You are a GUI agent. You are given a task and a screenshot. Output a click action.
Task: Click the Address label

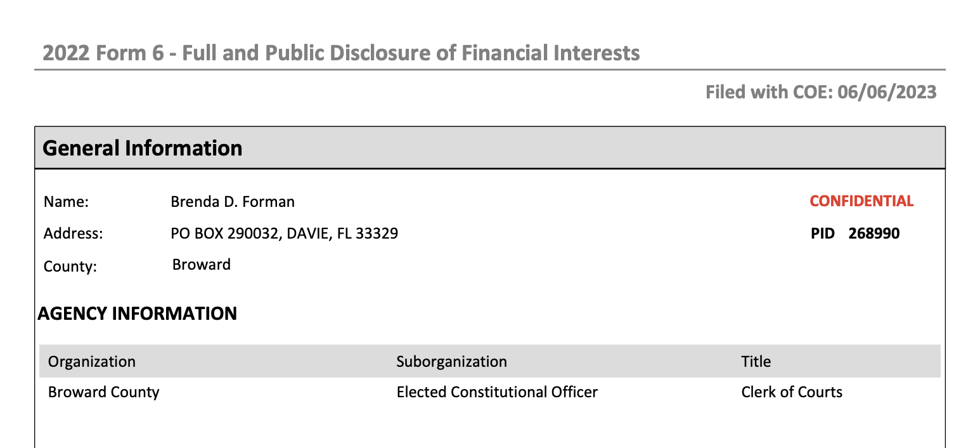(73, 234)
